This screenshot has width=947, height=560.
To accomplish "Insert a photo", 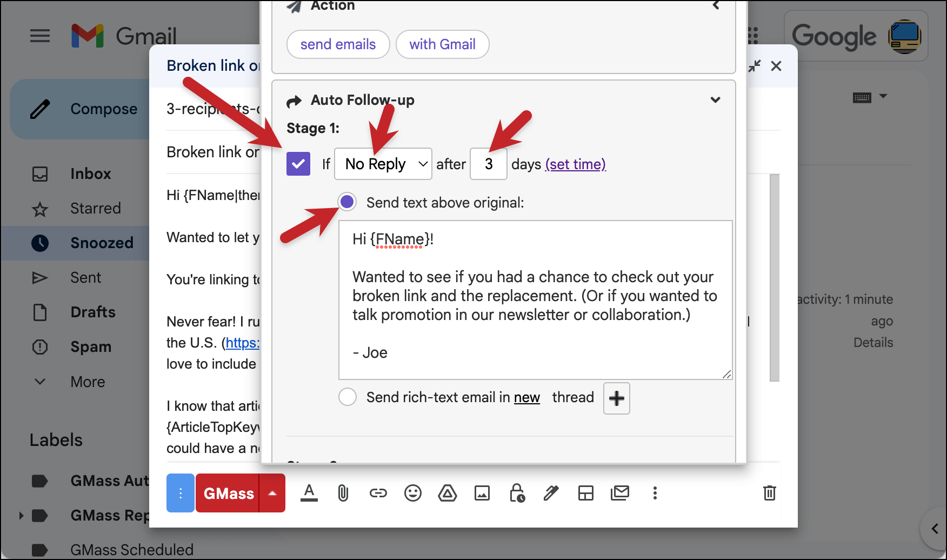I will click(x=482, y=493).
